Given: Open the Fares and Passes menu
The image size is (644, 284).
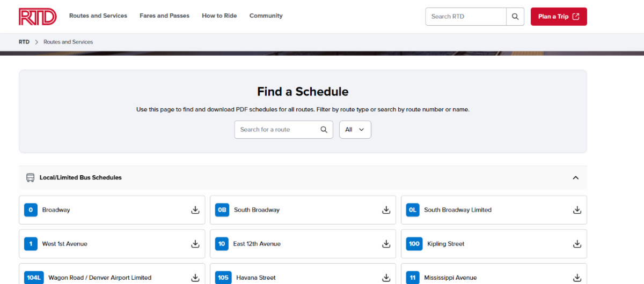Looking at the screenshot, I should pos(164,16).
